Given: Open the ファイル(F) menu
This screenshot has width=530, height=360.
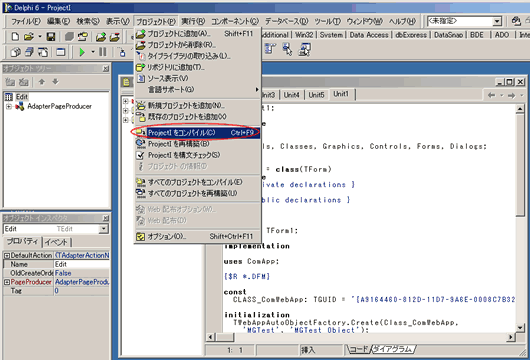Looking at the screenshot, I should coord(26,21).
